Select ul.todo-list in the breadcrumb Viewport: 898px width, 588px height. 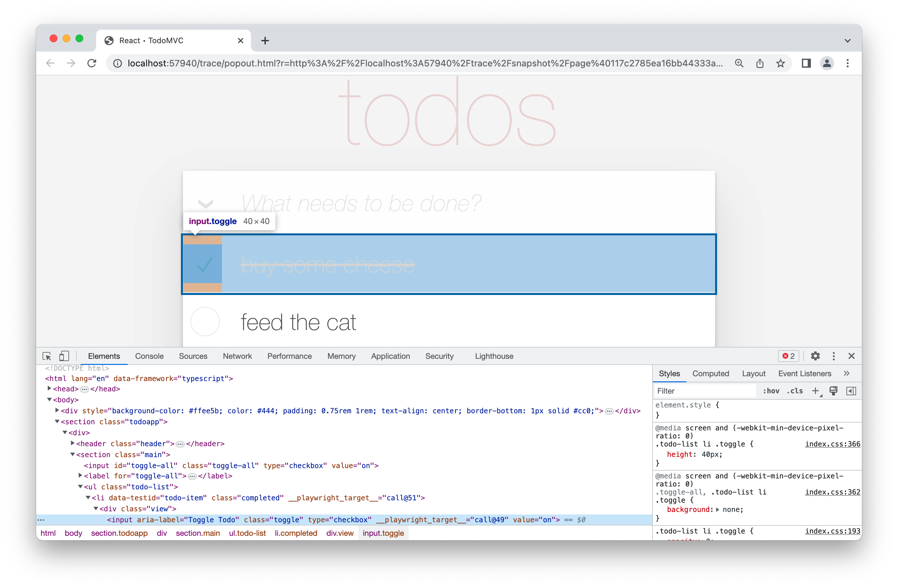(247, 533)
